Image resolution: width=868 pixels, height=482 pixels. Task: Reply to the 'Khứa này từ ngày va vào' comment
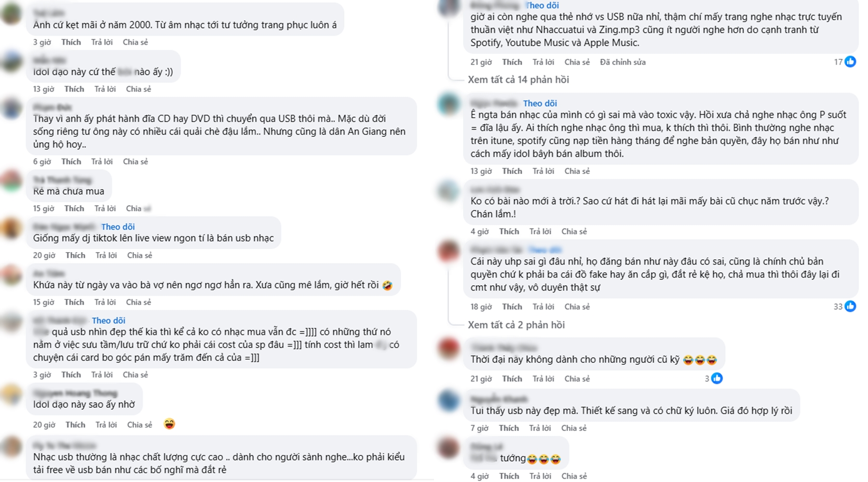[105, 302]
